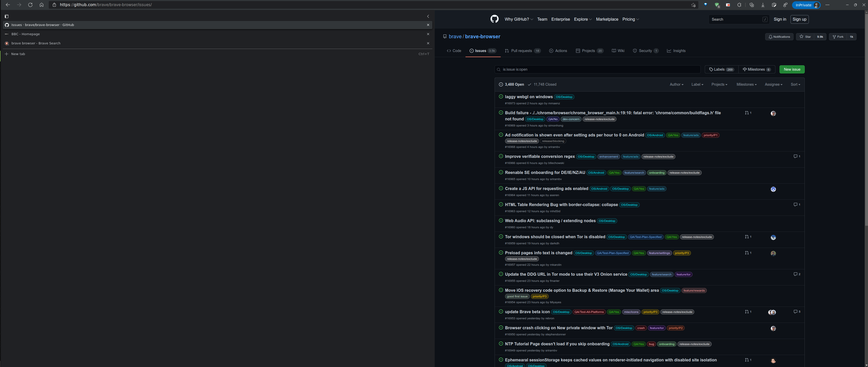Open the 'laggy webgl on windows' issue

pos(528,97)
